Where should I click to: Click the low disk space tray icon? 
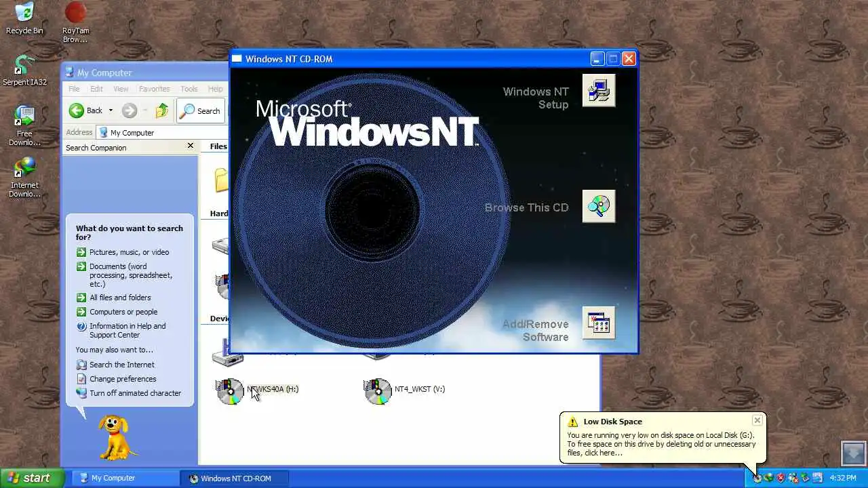[757, 478]
